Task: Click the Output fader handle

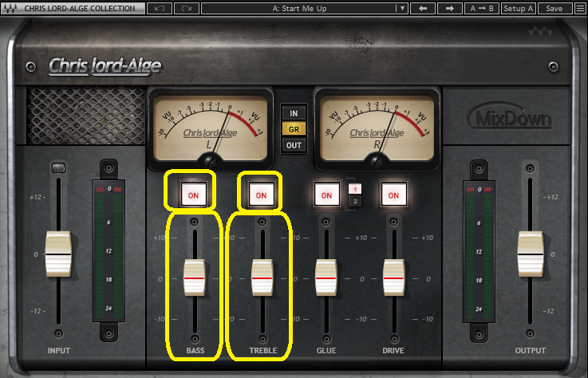Action: [530, 254]
